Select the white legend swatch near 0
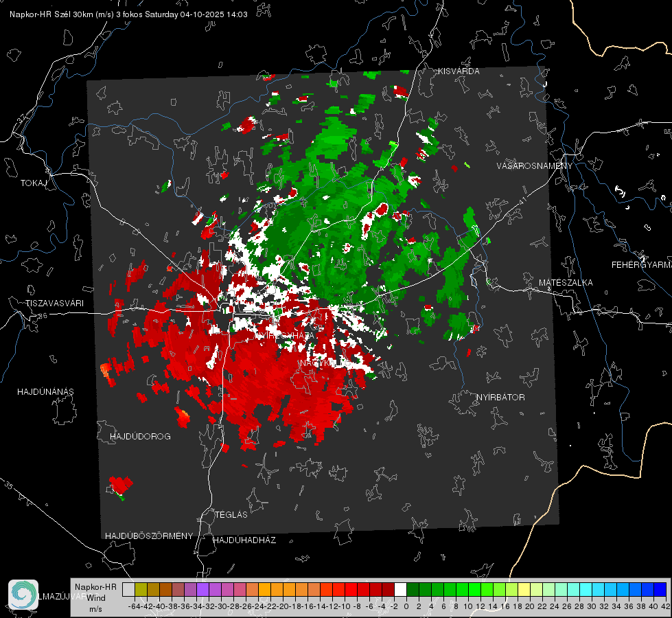Viewport: 672px width, 618px height. (400, 589)
